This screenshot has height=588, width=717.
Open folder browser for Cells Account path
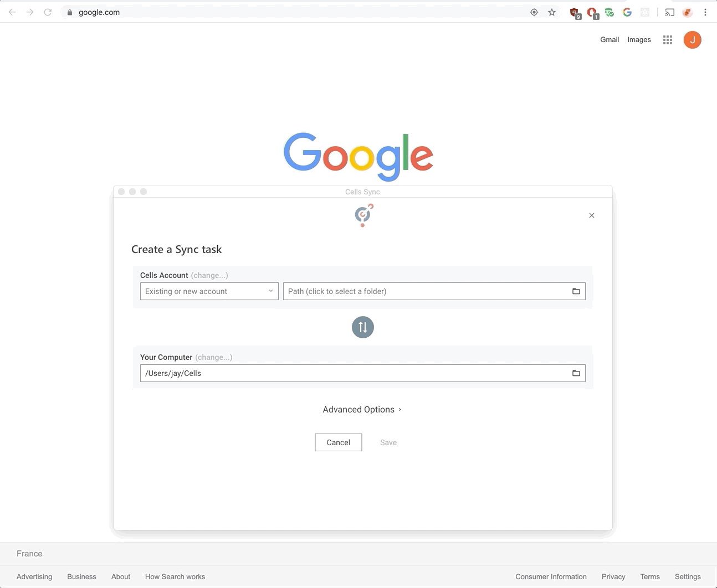(576, 291)
